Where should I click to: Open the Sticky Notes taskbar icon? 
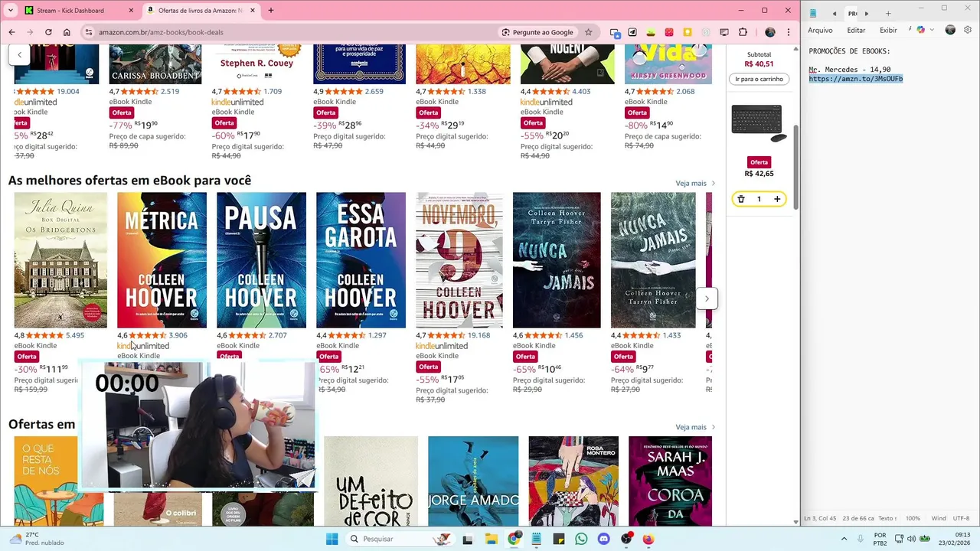click(x=559, y=539)
